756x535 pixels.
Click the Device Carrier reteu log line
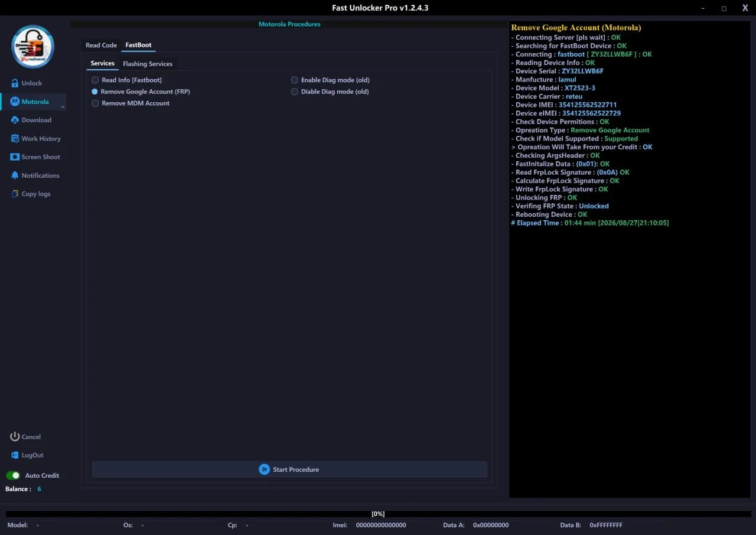coord(546,96)
